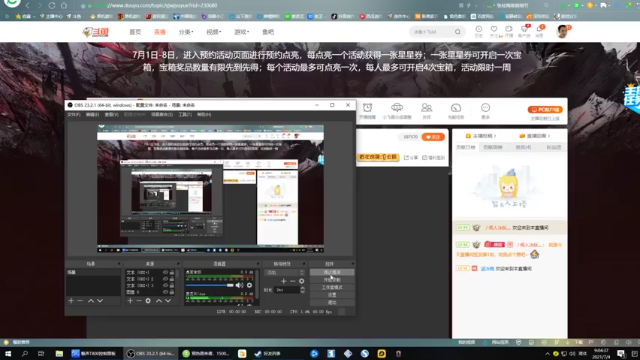Click the alarm clock broadcast reminder icon
The image size is (640, 360).
coord(367,108)
